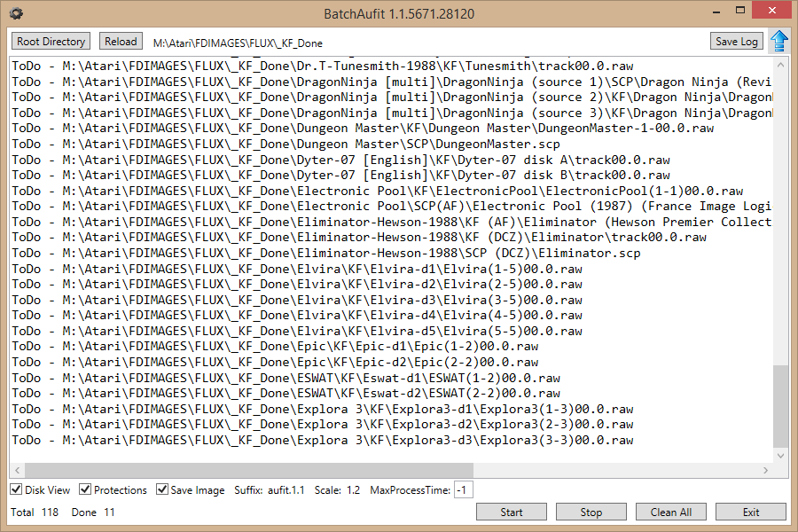This screenshot has width=798, height=532.
Task: Click the Total count 118
Action: click(x=50, y=512)
